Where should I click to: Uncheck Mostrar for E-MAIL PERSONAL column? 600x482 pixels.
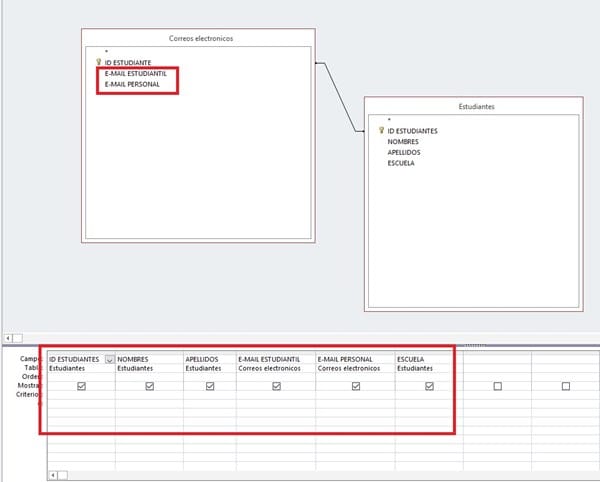point(356,386)
